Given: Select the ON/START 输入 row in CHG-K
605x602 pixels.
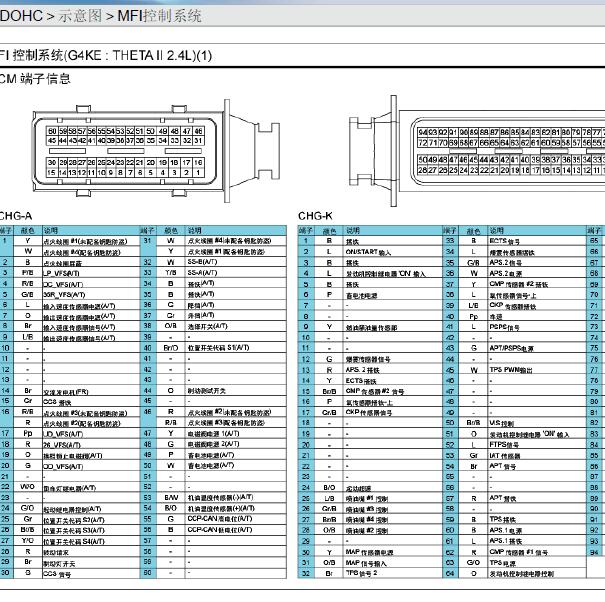Looking at the screenshot, I should 370,252.
